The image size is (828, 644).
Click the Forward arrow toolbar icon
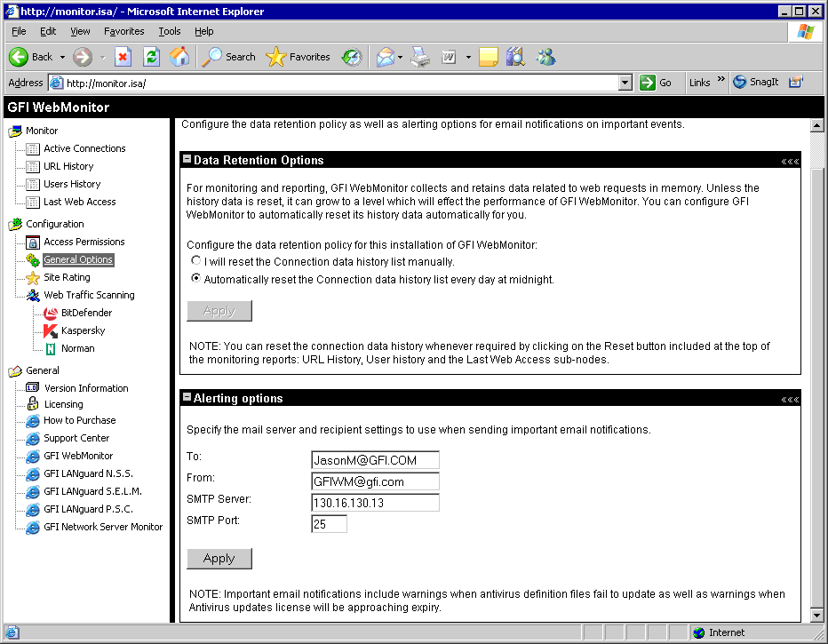coord(83,57)
